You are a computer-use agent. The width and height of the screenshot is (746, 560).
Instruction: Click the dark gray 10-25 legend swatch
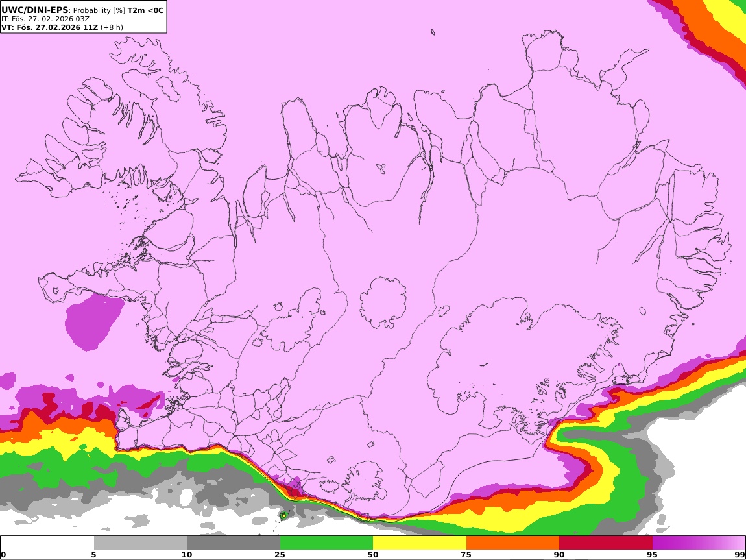tap(234, 543)
